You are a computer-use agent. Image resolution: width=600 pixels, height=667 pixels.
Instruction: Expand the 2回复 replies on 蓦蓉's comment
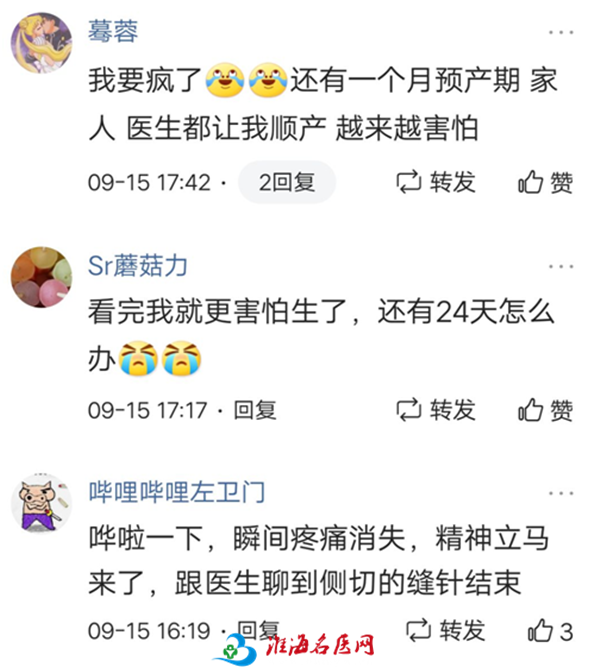pyautogui.click(x=287, y=182)
